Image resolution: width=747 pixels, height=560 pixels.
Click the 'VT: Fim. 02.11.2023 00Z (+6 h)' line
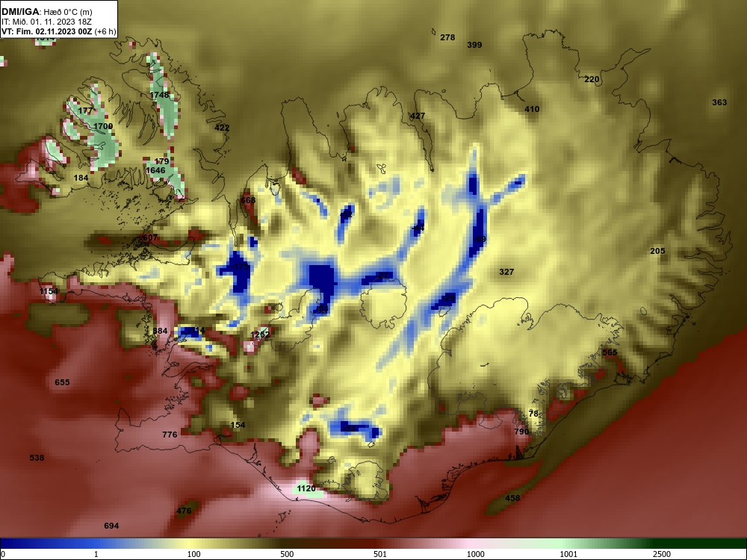(x=58, y=32)
